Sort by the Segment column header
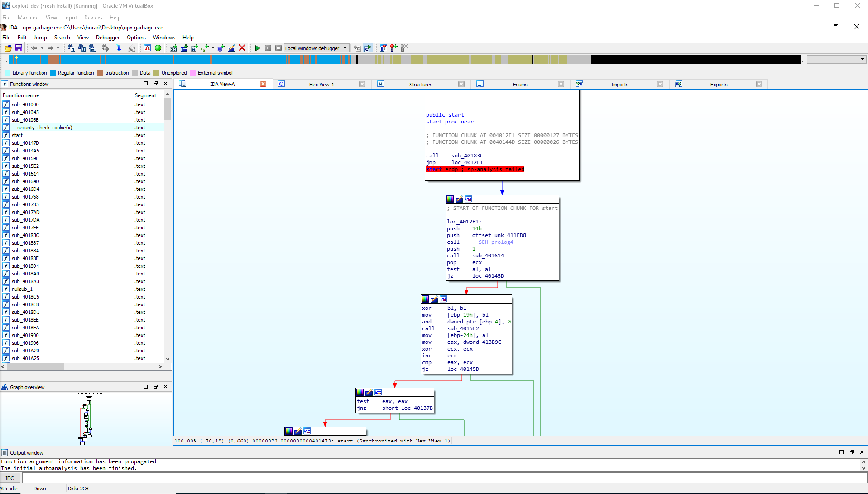868x494 pixels. pos(148,95)
